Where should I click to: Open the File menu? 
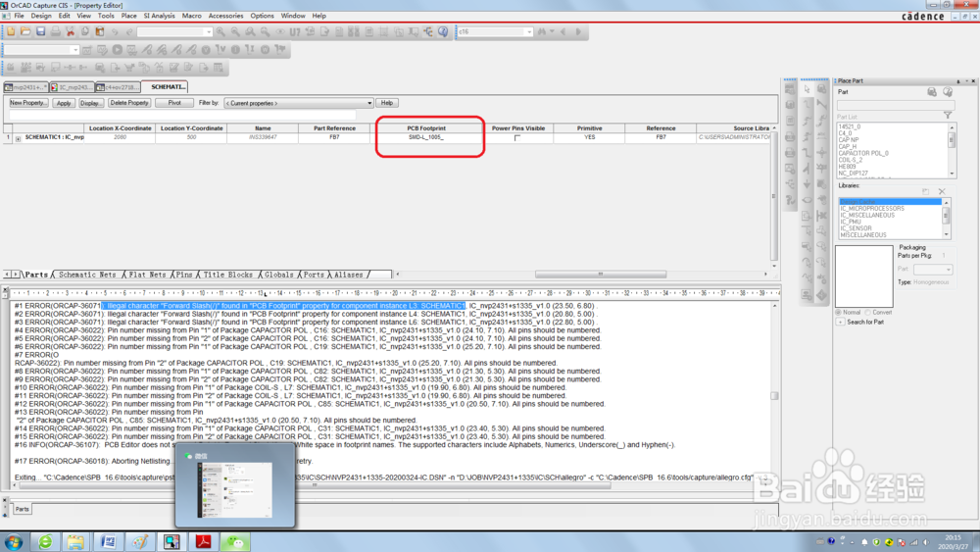[19, 16]
